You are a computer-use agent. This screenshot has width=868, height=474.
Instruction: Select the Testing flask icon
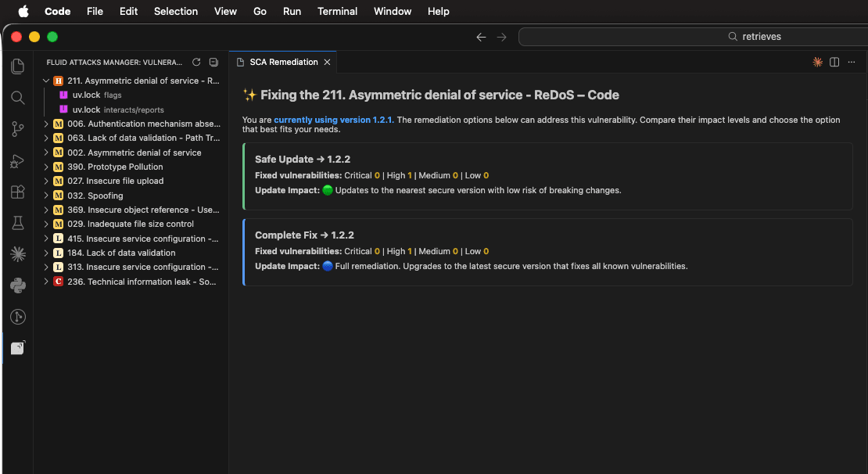17,223
